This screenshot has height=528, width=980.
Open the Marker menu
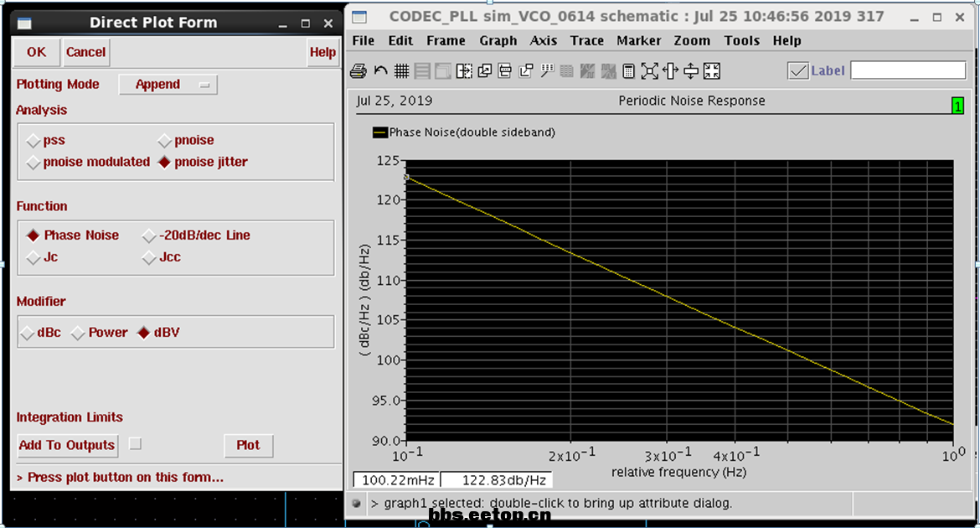tap(638, 40)
